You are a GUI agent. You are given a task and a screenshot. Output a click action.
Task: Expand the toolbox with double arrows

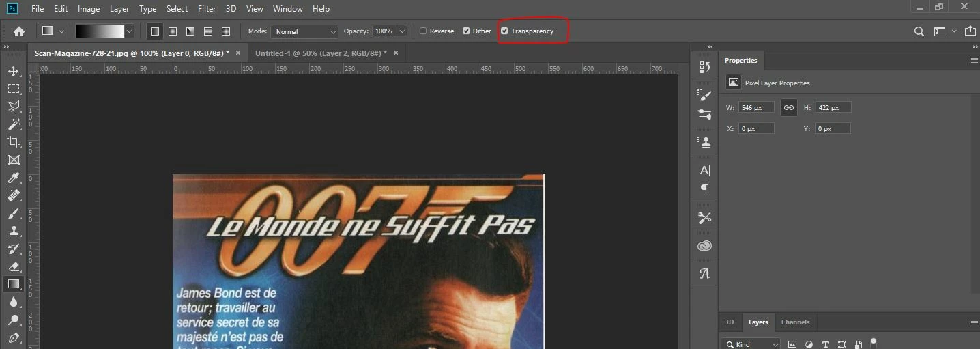point(5,47)
